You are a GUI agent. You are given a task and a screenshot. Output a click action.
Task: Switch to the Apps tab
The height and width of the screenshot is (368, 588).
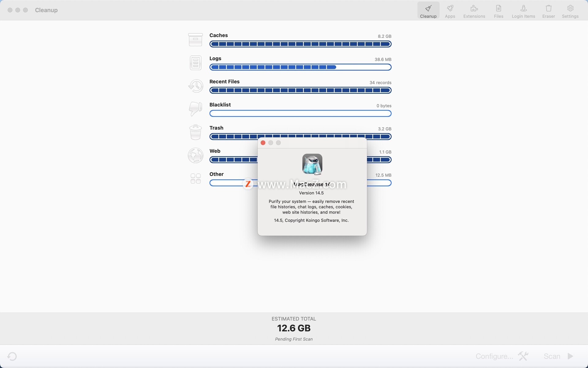coord(450,11)
